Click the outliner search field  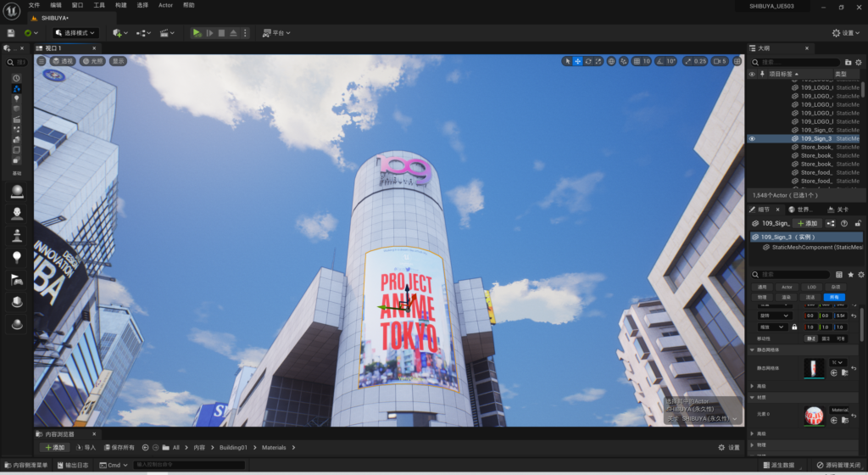[795, 63]
